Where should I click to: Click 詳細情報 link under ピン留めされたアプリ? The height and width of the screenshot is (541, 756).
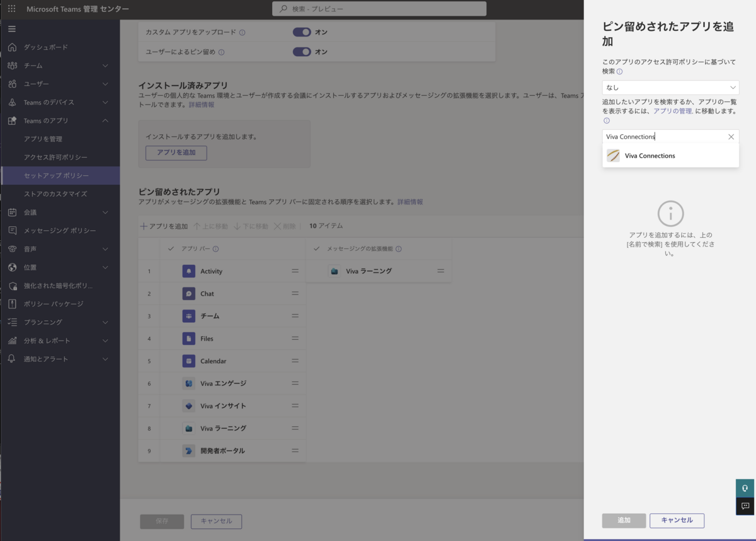click(x=410, y=202)
